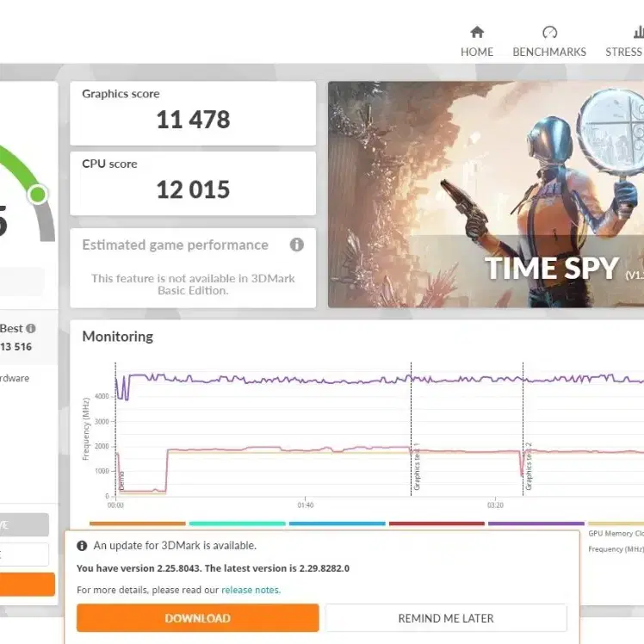Click the orange legend bar under the chart

tap(138, 523)
